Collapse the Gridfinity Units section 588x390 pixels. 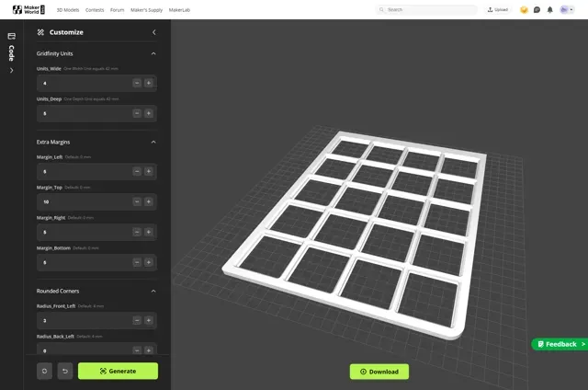point(153,53)
